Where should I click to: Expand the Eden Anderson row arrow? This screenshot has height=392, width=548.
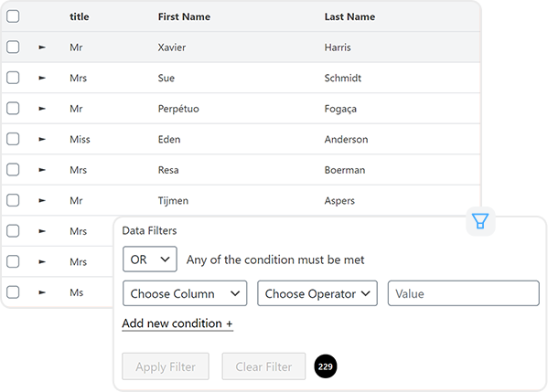[x=42, y=139]
